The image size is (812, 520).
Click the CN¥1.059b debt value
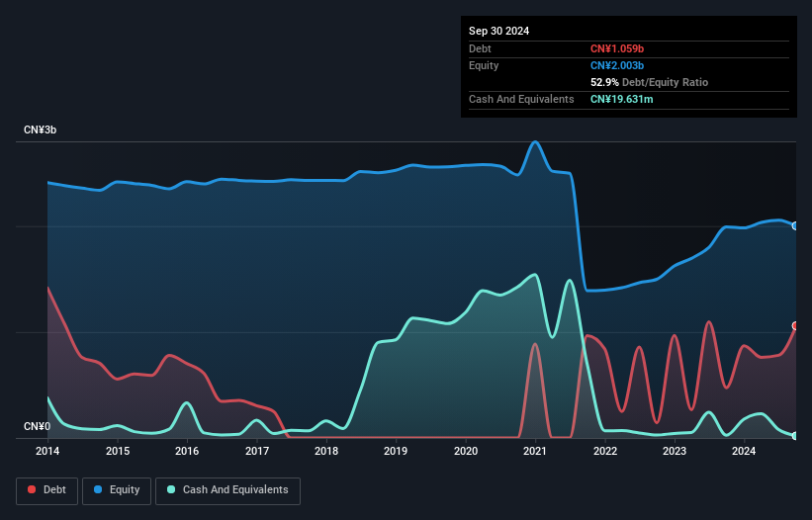[617, 48]
